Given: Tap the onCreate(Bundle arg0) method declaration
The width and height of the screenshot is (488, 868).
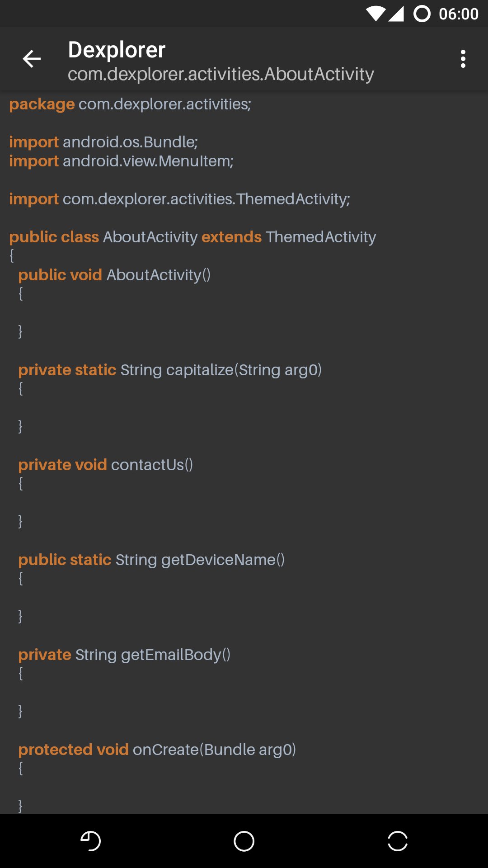Looking at the screenshot, I should click(x=157, y=750).
